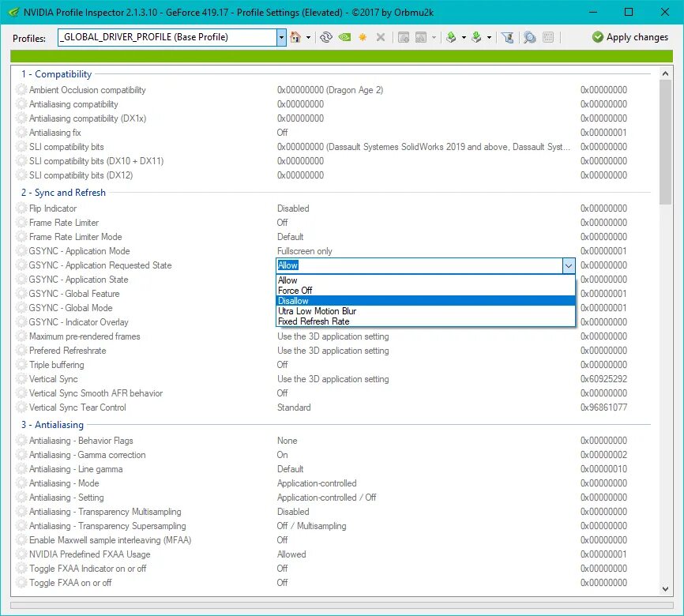This screenshot has width=684, height=616.
Task: Choose Allow in the open dropdown list
Action: (x=425, y=280)
